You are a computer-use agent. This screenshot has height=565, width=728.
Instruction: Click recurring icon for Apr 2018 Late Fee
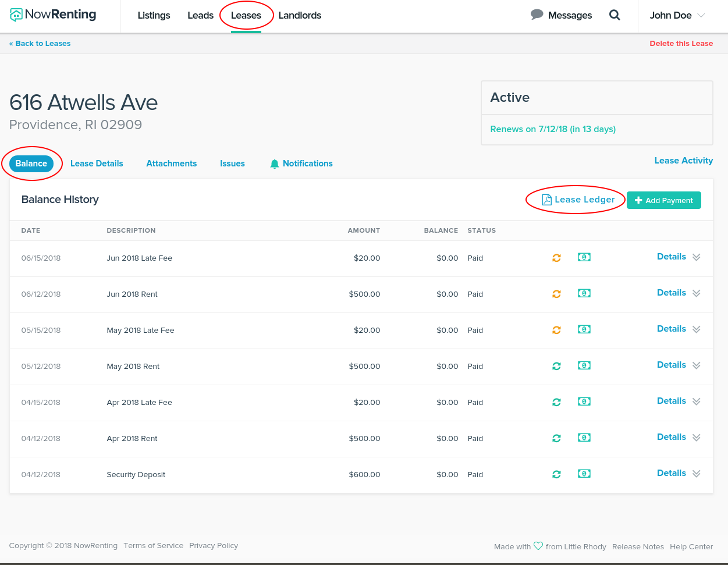point(556,402)
